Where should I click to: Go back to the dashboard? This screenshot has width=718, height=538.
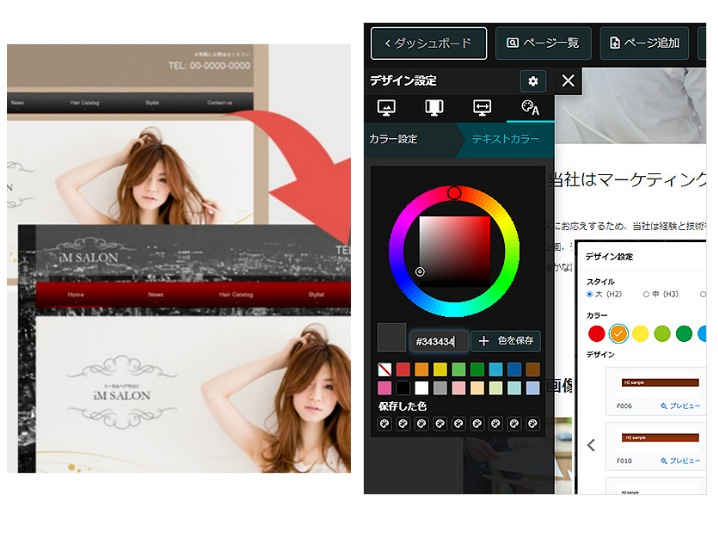click(x=429, y=43)
